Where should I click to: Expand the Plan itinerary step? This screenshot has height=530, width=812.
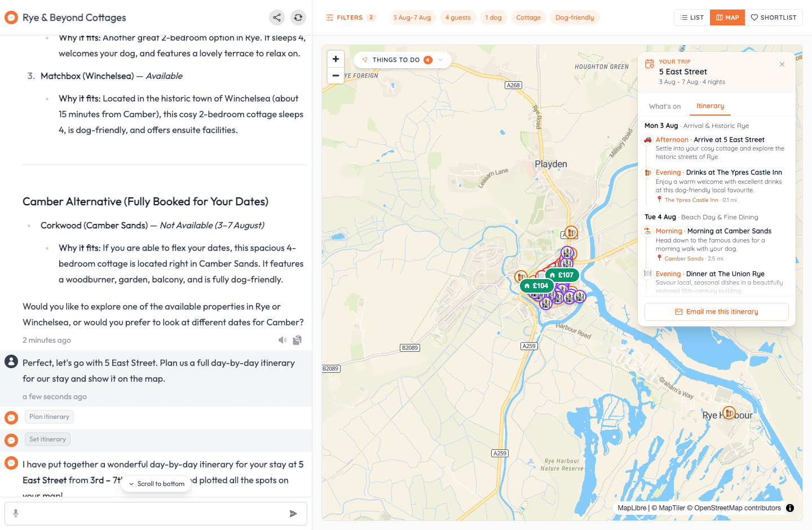pyautogui.click(x=49, y=417)
